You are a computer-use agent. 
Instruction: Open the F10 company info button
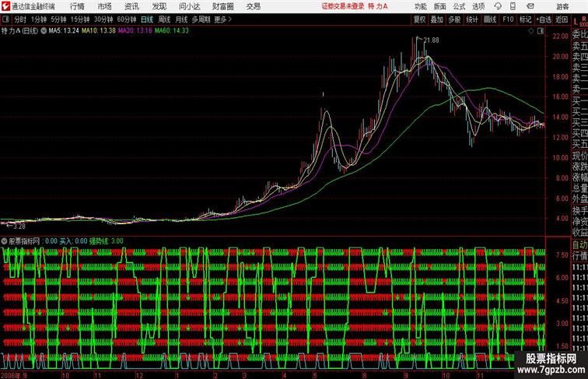tap(508, 19)
